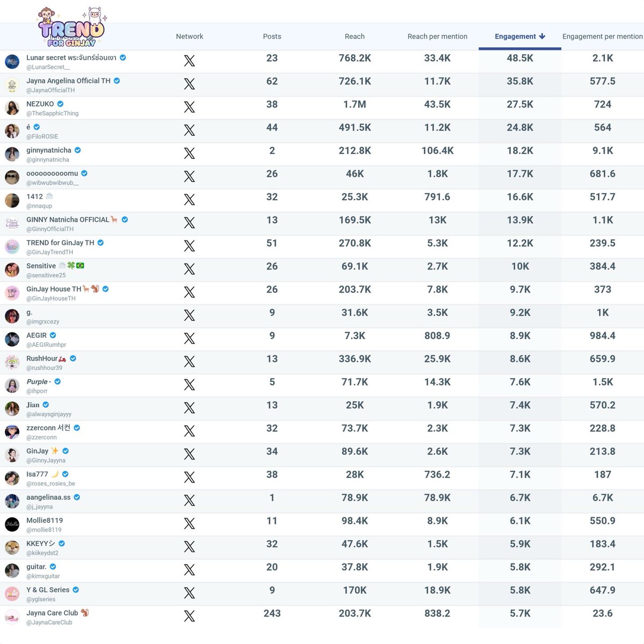Click the 336.9K reach value
The height and width of the screenshot is (644, 644).
355,358
